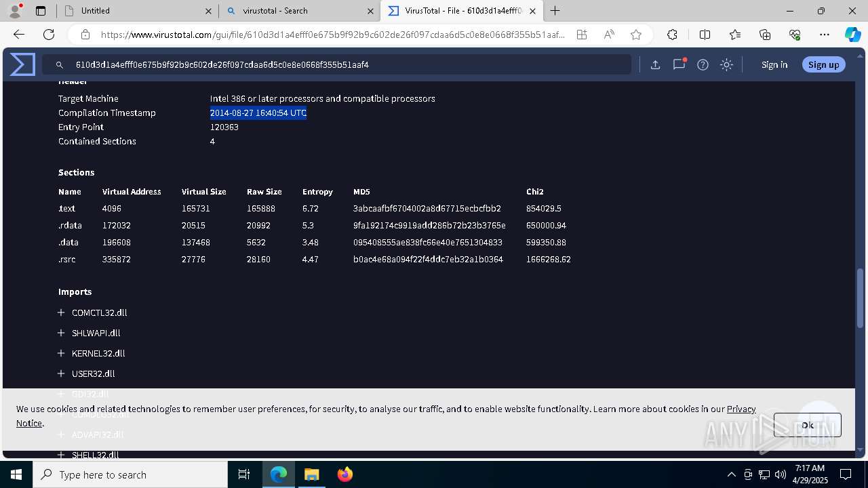Click the .rsrc section MD5 hash
The width and height of the screenshot is (868, 488).
(x=428, y=259)
